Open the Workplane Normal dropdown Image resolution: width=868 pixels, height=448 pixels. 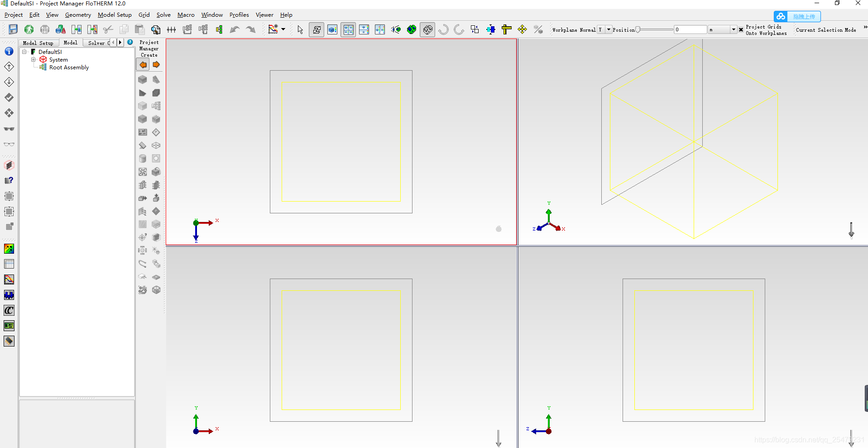pyautogui.click(x=609, y=29)
